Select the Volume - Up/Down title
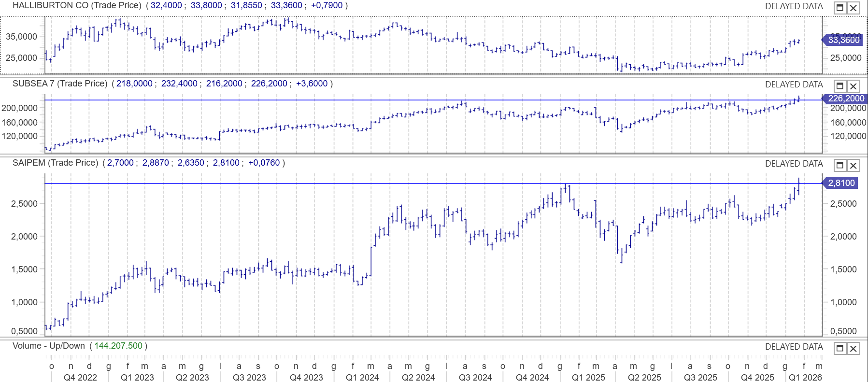 (x=49, y=346)
